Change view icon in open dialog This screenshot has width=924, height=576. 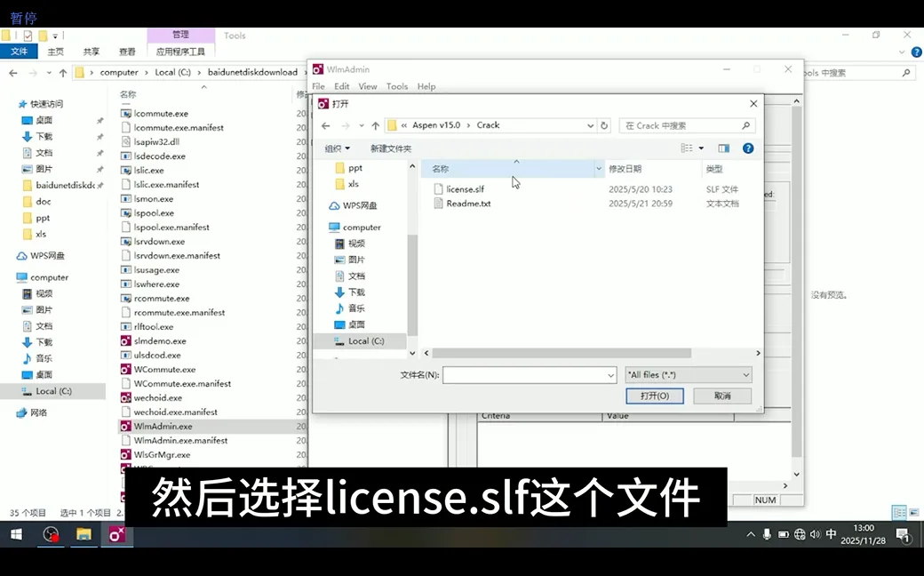687,148
